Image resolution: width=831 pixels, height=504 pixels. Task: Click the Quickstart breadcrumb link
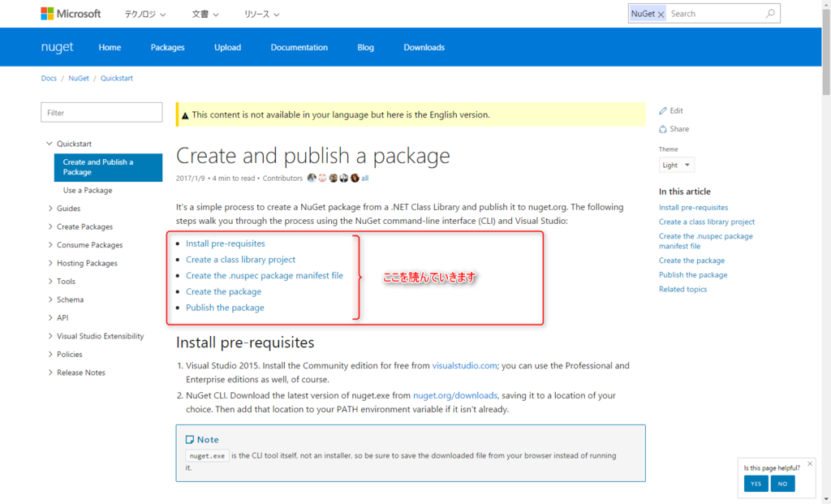pyautogui.click(x=117, y=78)
